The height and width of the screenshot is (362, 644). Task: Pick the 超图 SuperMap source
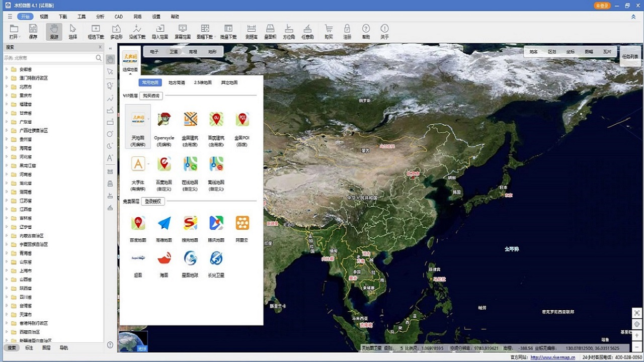(x=138, y=258)
